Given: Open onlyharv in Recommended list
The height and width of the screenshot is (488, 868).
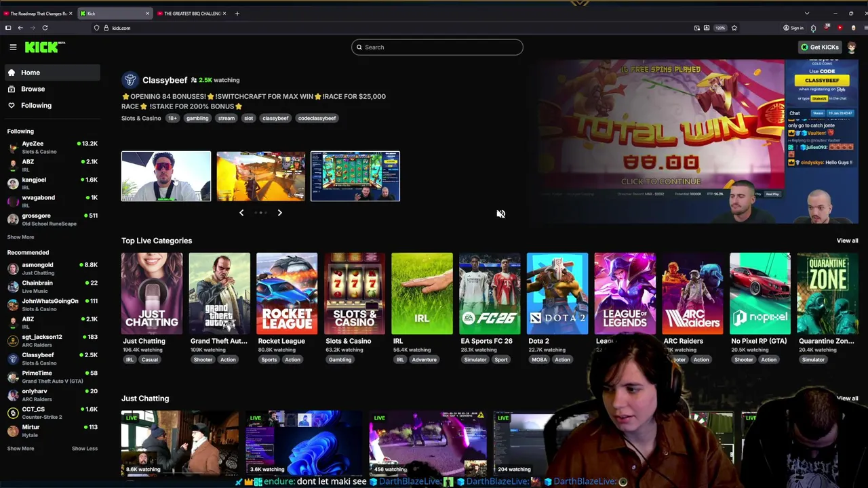Looking at the screenshot, I should [52, 394].
